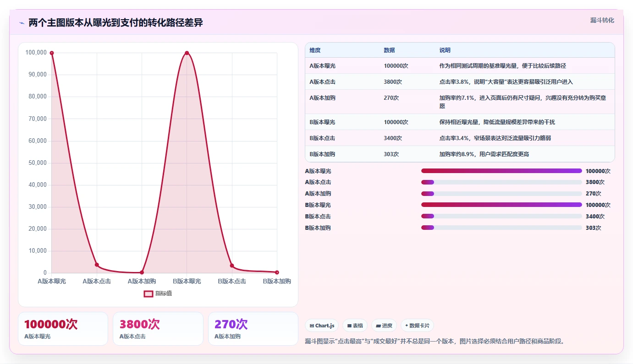Open the 3800次 A版本点击 KPI card

pos(158,329)
